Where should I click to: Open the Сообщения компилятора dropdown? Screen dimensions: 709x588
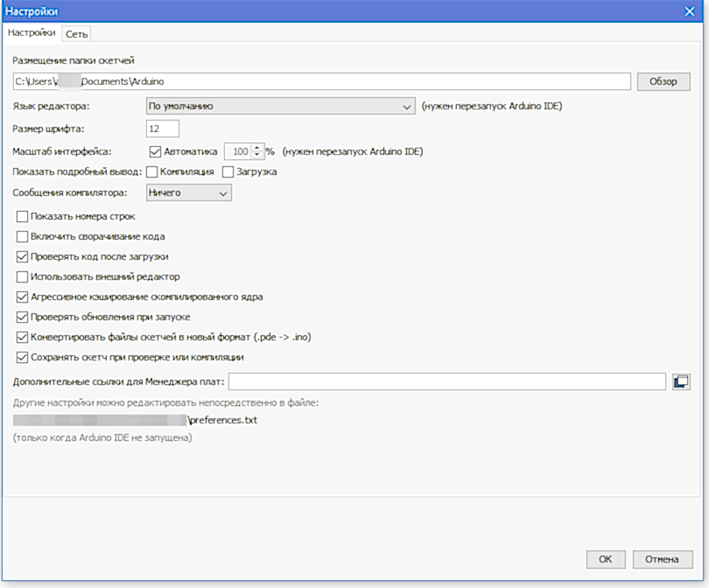[x=188, y=192]
